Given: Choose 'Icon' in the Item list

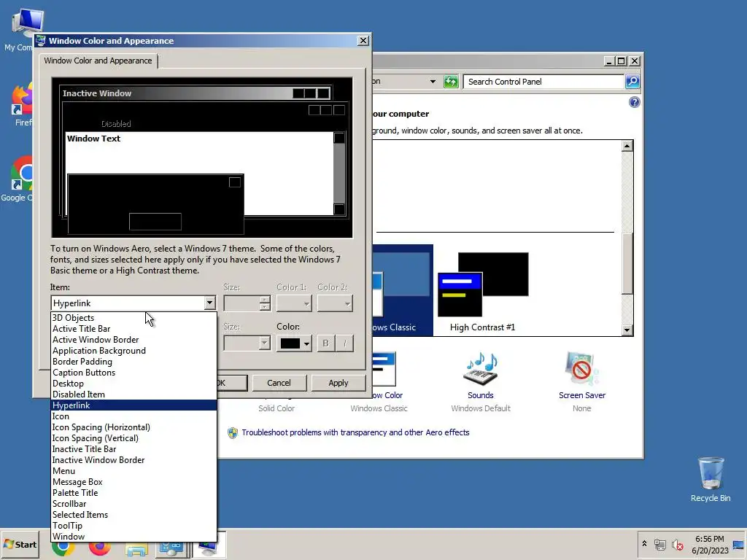Looking at the screenshot, I should [x=133, y=416].
